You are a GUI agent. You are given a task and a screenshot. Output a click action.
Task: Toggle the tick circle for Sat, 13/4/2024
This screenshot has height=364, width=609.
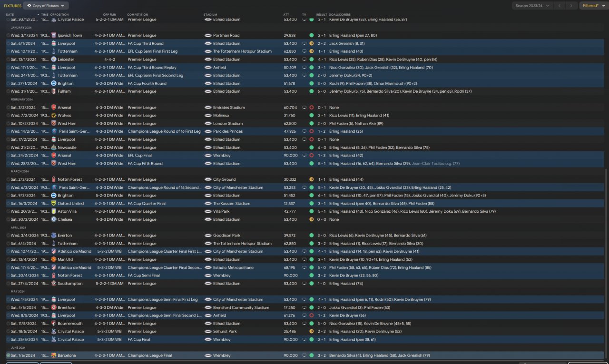8,260
